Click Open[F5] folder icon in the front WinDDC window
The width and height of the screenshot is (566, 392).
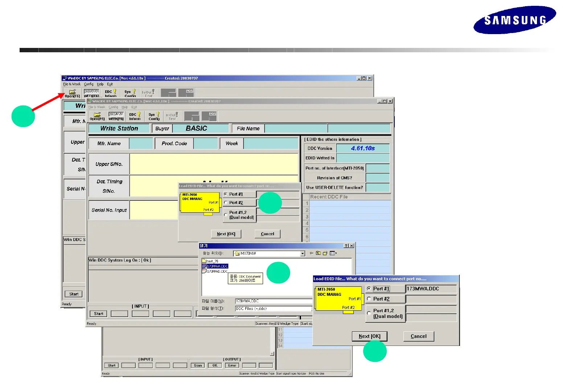(97, 117)
